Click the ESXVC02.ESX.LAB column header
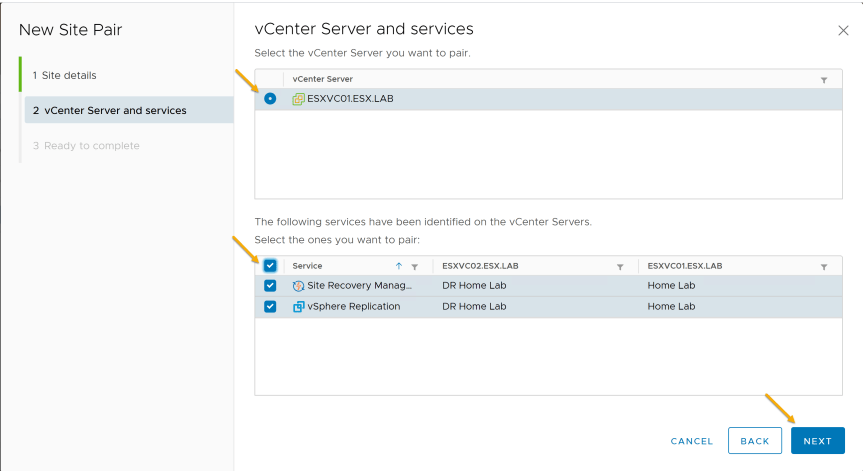This screenshot has height=471, width=863. (480, 266)
